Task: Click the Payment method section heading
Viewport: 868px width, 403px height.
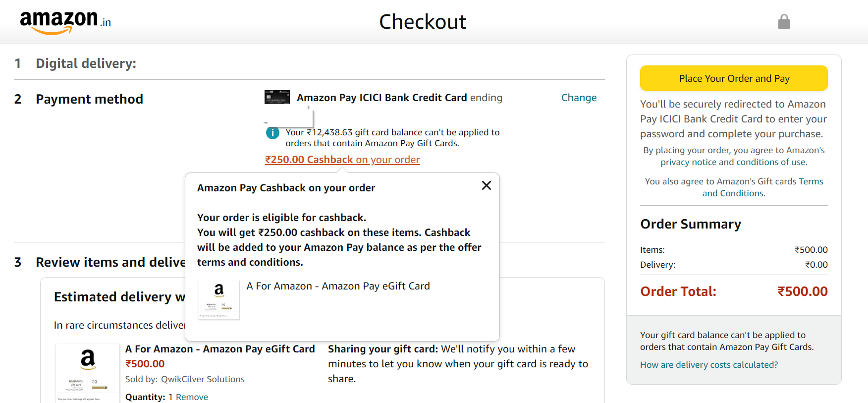Action: 89,99
